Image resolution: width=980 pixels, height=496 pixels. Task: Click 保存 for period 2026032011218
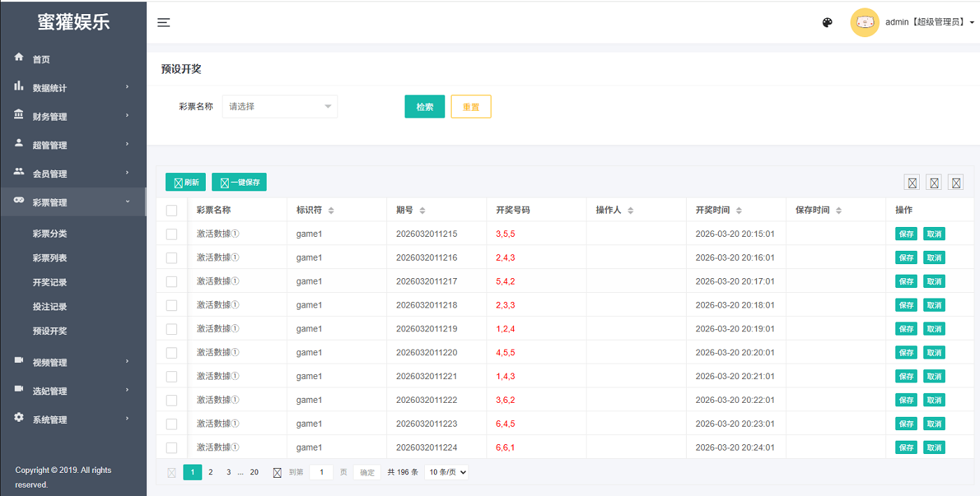pyautogui.click(x=906, y=305)
